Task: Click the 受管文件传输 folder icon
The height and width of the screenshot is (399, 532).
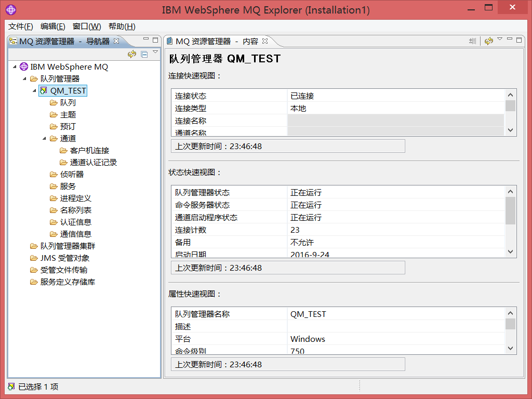Action: pyautogui.click(x=34, y=270)
